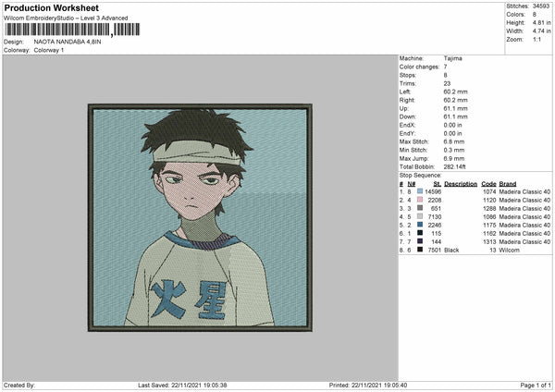Screen dimensions: 555x392
Task: Click the Stitches value '34593'
Action: 541,6
